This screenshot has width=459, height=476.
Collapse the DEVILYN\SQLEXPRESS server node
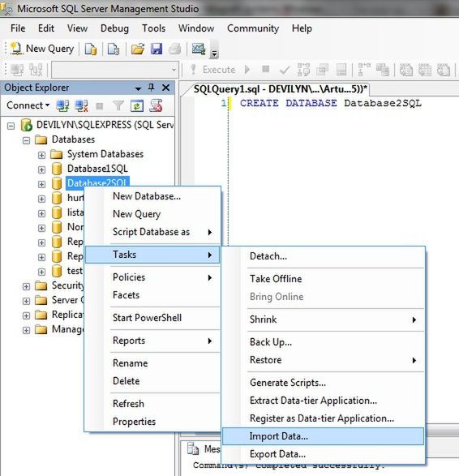(x=11, y=126)
